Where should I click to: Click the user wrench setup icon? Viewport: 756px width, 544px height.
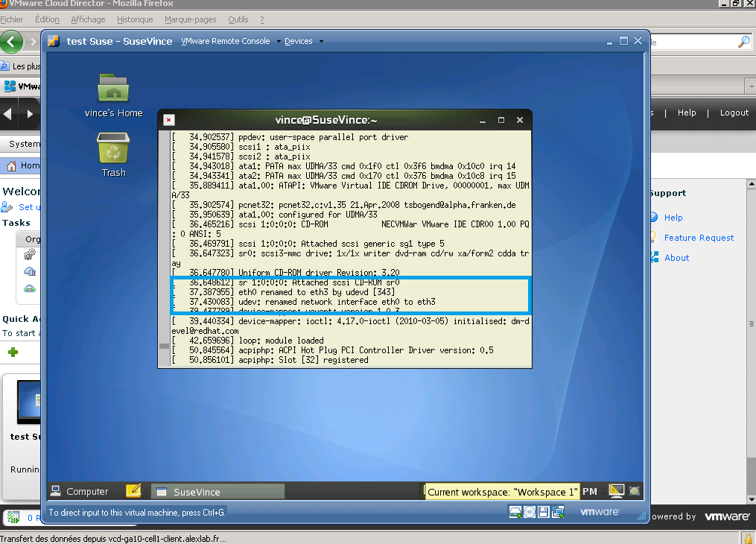(x=7, y=207)
